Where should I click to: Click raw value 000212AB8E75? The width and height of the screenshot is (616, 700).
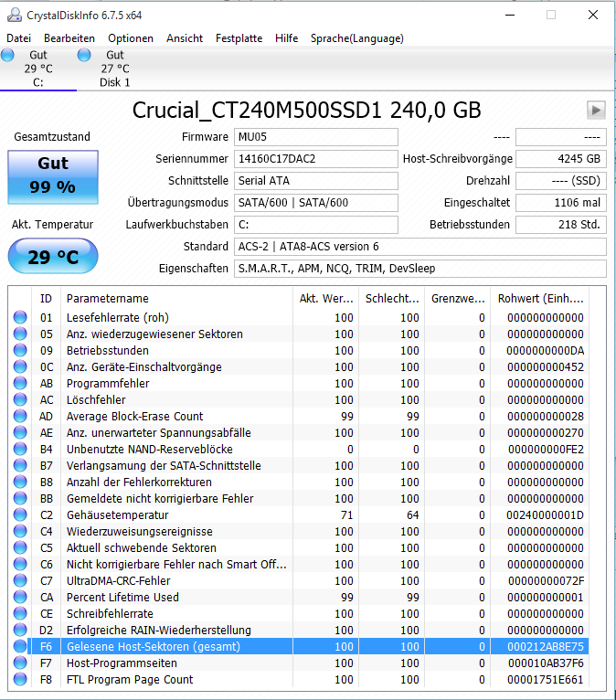coord(546,647)
